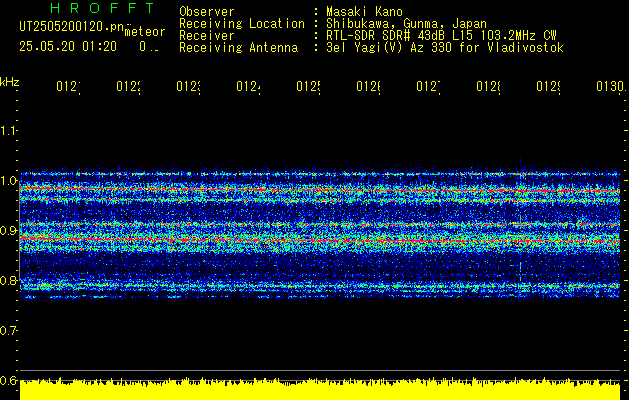Click the 0125 time marker
Screen dimensions: 629x400
tap(308, 87)
